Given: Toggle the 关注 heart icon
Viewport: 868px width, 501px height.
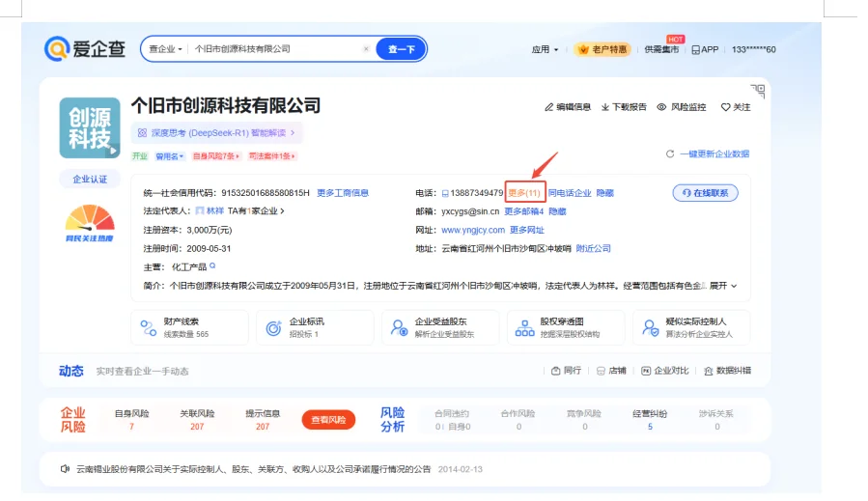Looking at the screenshot, I should click(x=725, y=107).
